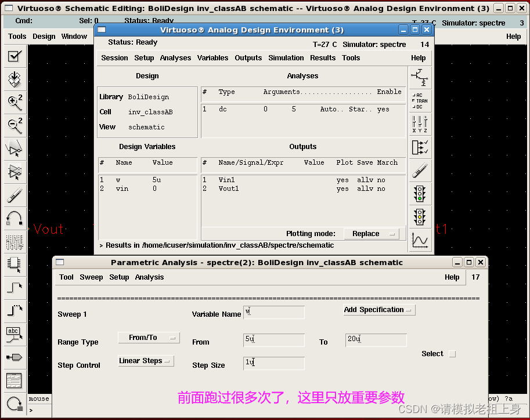The width and height of the screenshot is (530, 420).
Task: Open the Step Control Linear Steps dropdown
Action: coord(146,361)
